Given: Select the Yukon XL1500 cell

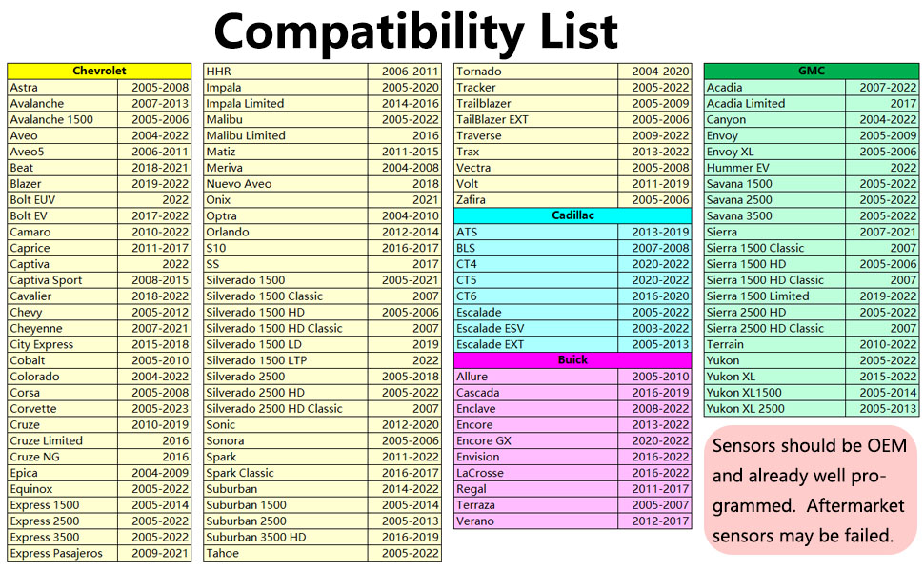Looking at the screenshot, I should pyautogui.click(x=774, y=393).
